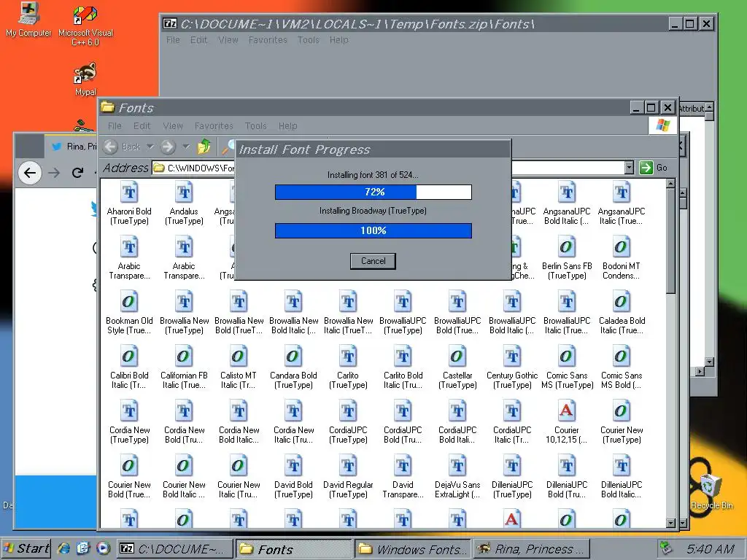
Task: Select Courier 10,12,15 font icon
Action: click(567, 411)
